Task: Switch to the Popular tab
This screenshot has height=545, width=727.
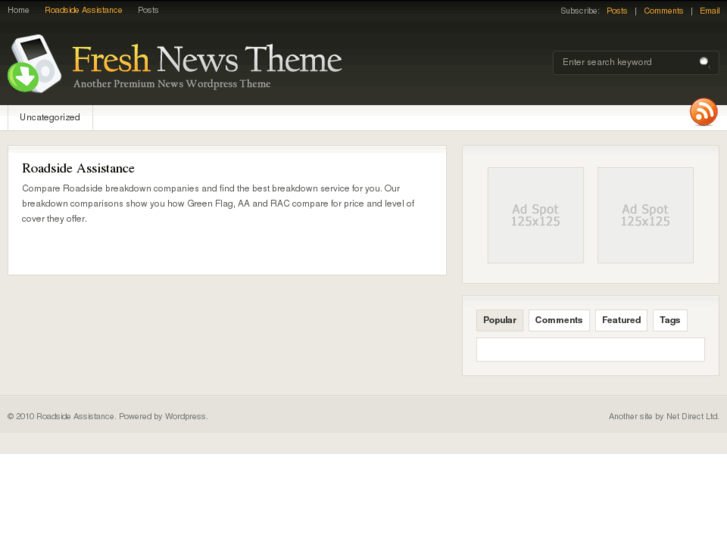Action: click(500, 320)
